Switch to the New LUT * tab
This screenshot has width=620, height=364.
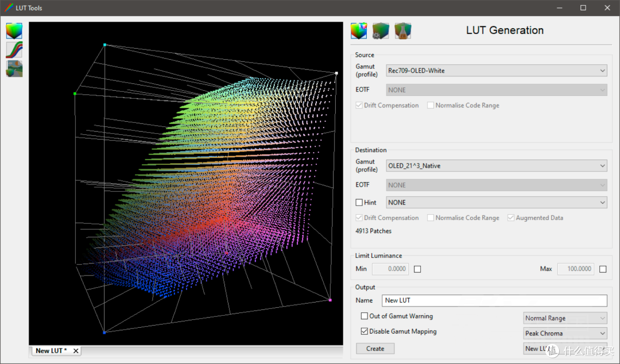pos(51,351)
